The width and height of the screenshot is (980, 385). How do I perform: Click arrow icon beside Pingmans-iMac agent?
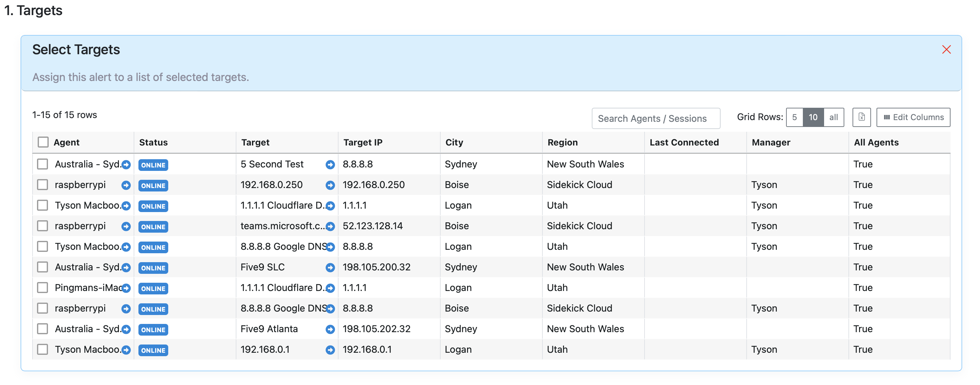(x=126, y=288)
